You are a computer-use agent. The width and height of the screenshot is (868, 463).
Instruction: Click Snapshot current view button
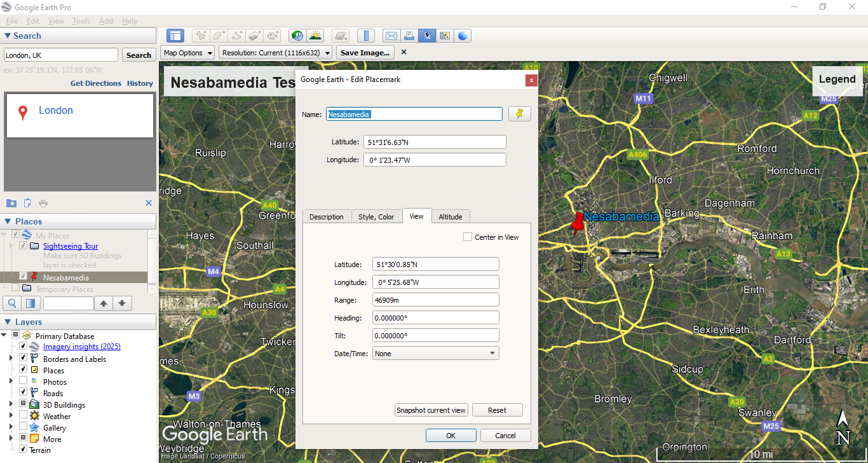[431, 410]
